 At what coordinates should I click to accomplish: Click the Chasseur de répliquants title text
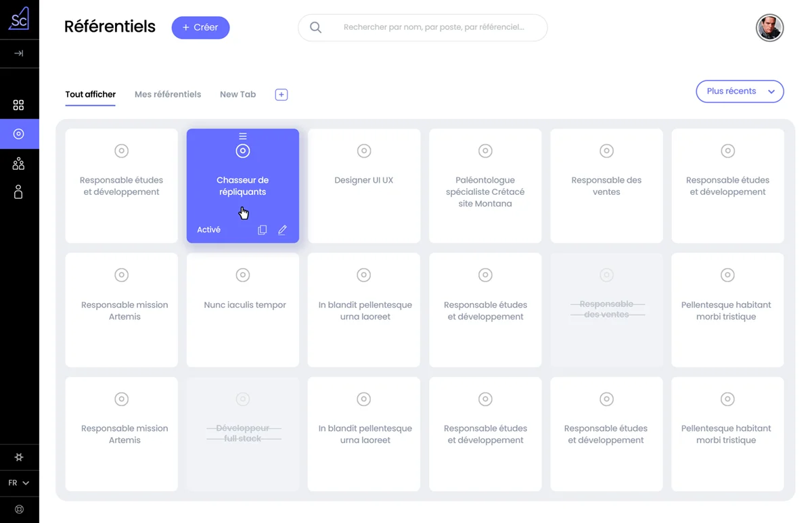[243, 186]
